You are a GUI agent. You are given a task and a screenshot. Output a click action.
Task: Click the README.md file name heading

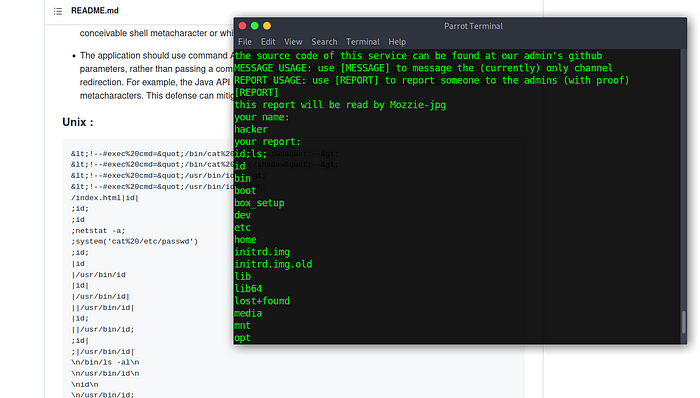95,11
